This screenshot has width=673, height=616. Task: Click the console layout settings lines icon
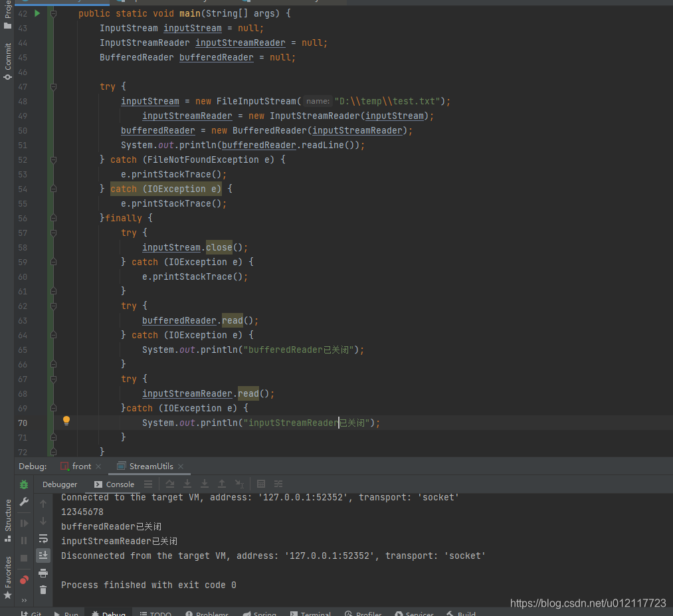148,484
